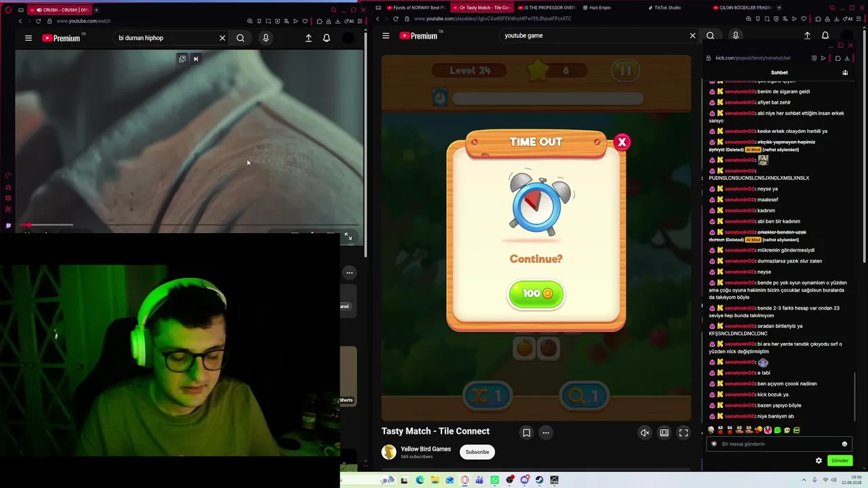Switch to the Tasty Match - Tile Connect tab
868x488 pixels.
click(x=484, y=7)
